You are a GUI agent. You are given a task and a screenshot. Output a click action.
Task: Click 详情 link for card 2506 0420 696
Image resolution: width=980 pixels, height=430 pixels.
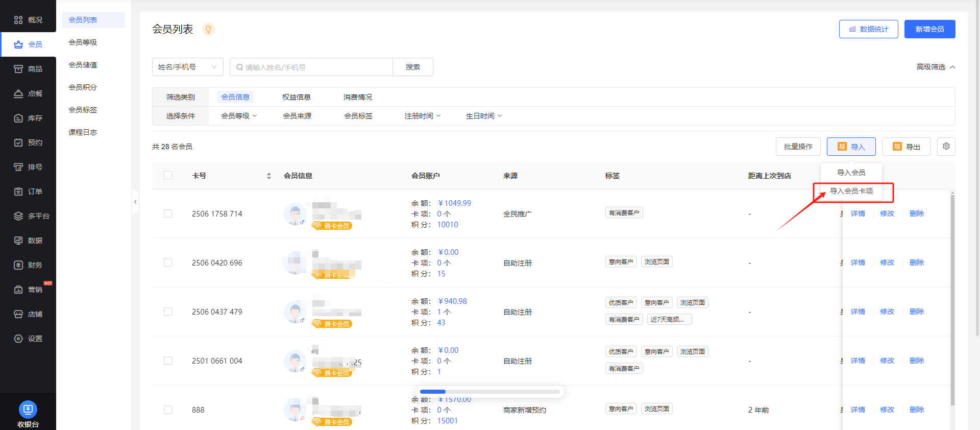click(x=857, y=262)
